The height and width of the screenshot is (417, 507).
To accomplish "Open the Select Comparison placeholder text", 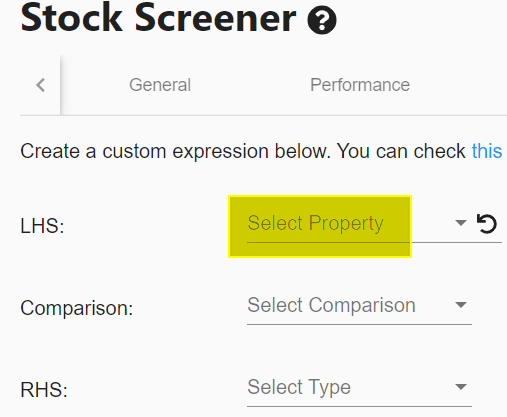I will [x=331, y=305].
